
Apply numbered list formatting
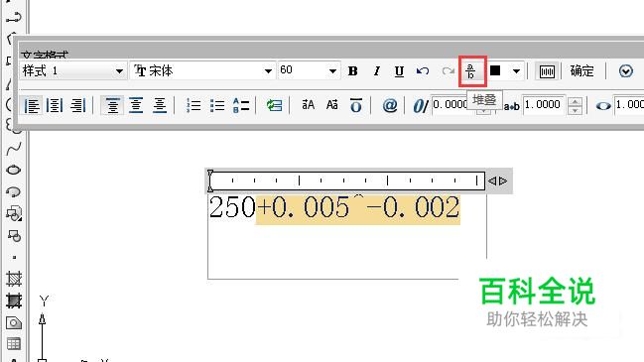[x=193, y=105]
